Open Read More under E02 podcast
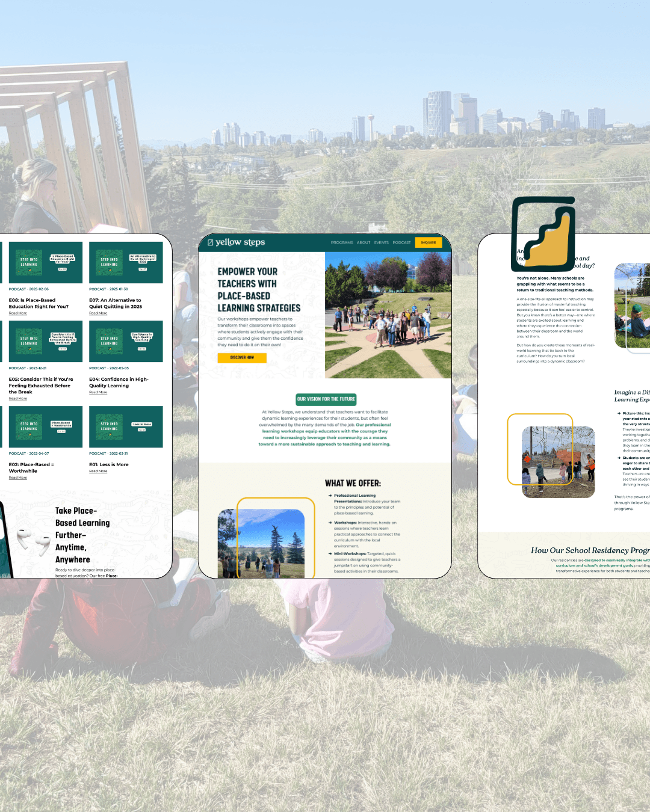 point(18,478)
